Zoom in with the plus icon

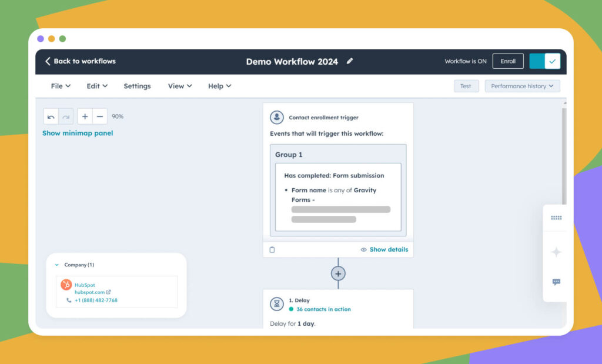click(85, 116)
